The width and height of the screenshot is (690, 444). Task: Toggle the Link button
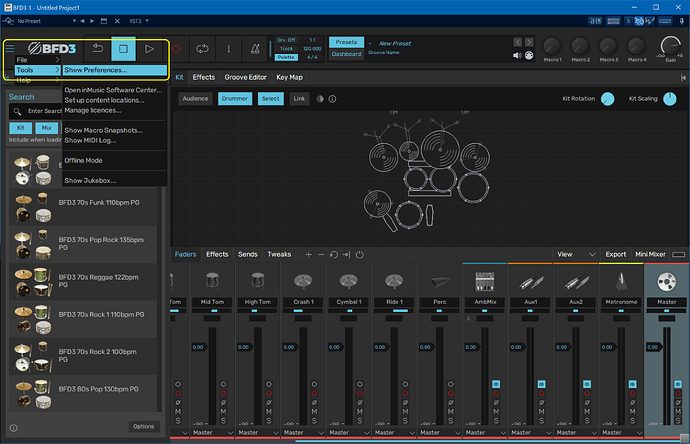299,99
